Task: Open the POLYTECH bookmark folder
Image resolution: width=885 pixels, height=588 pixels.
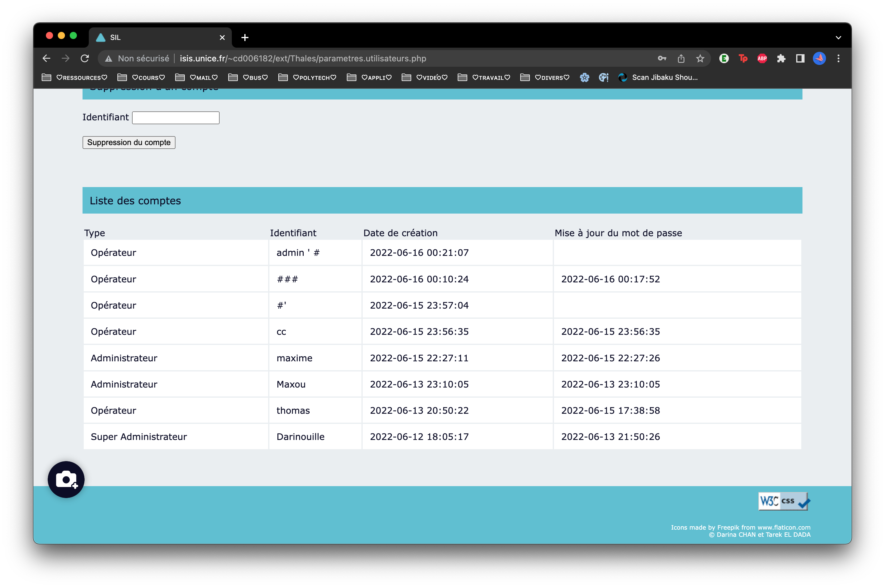Action: coord(308,78)
